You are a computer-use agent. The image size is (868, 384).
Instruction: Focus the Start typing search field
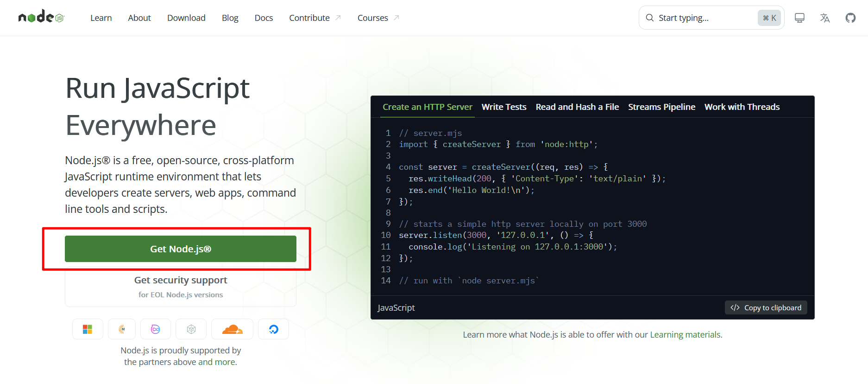711,18
